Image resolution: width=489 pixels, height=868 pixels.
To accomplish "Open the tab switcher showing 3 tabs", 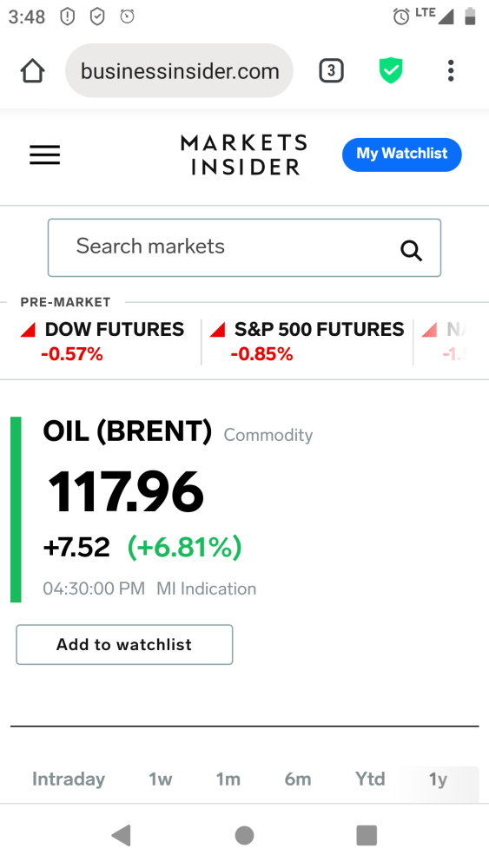I will point(331,71).
